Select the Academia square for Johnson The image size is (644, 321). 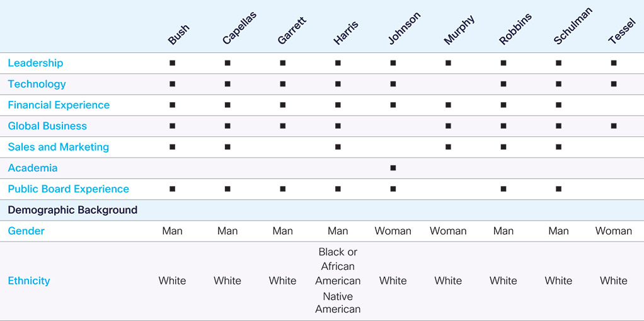[x=393, y=168]
